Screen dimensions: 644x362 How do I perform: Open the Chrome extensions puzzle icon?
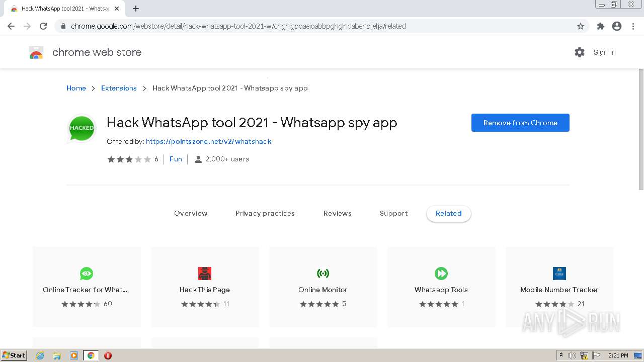pyautogui.click(x=601, y=26)
